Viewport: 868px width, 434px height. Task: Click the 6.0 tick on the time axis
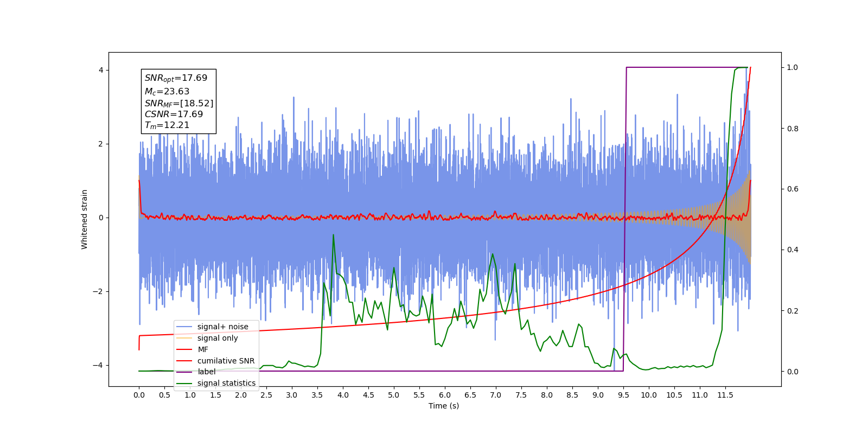coord(445,395)
